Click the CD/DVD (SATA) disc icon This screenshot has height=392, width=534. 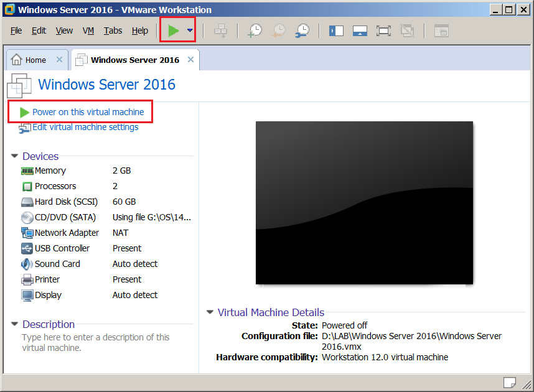(x=27, y=217)
